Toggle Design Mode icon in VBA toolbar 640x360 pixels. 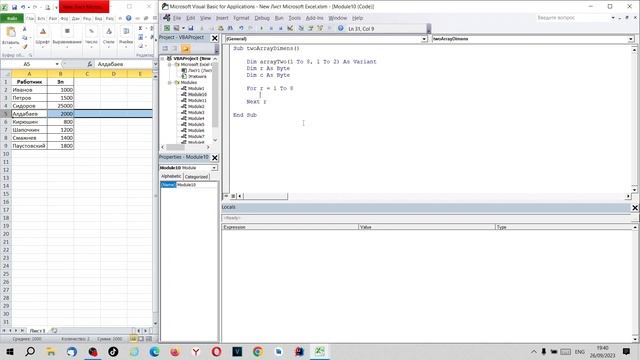tap(290, 28)
